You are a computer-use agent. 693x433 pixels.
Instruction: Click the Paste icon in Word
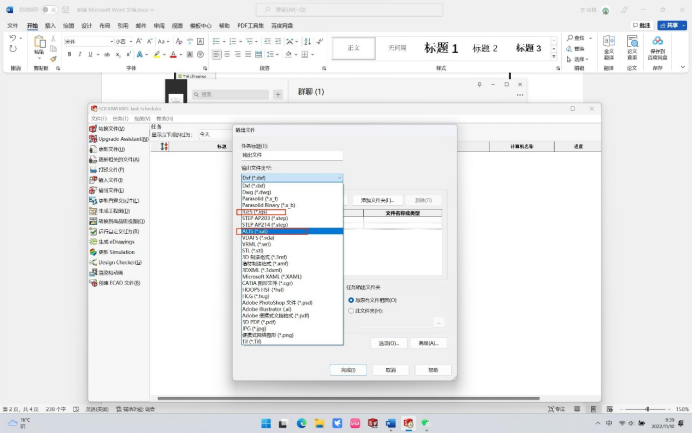(x=39, y=43)
